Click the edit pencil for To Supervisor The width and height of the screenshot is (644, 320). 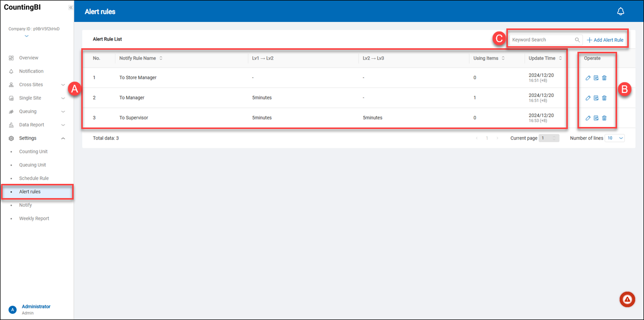click(x=588, y=118)
